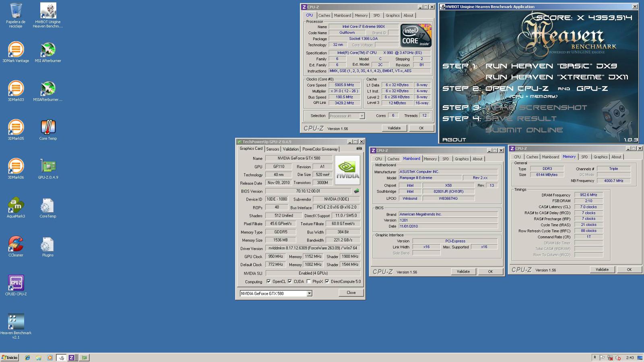Open GPU-Z.0.4.9 desktop icon
The image size is (644, 362).
[48, 169]
